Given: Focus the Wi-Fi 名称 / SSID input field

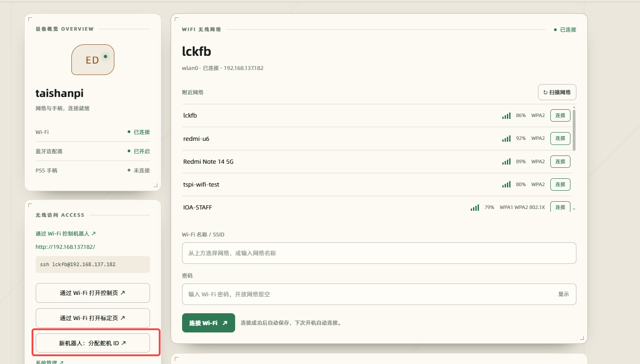Looking at the screenshot, I should [x=379, y=253].
